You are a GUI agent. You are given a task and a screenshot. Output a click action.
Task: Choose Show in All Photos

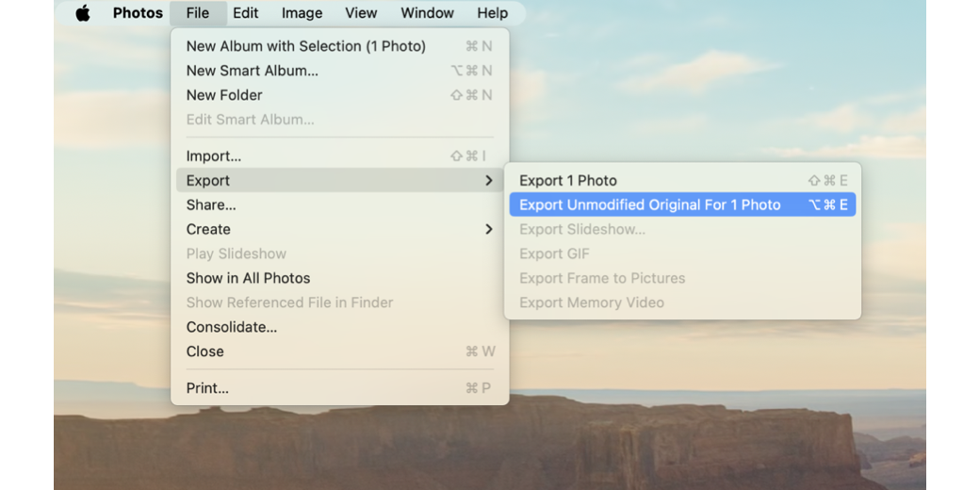[x=248, y=279]
